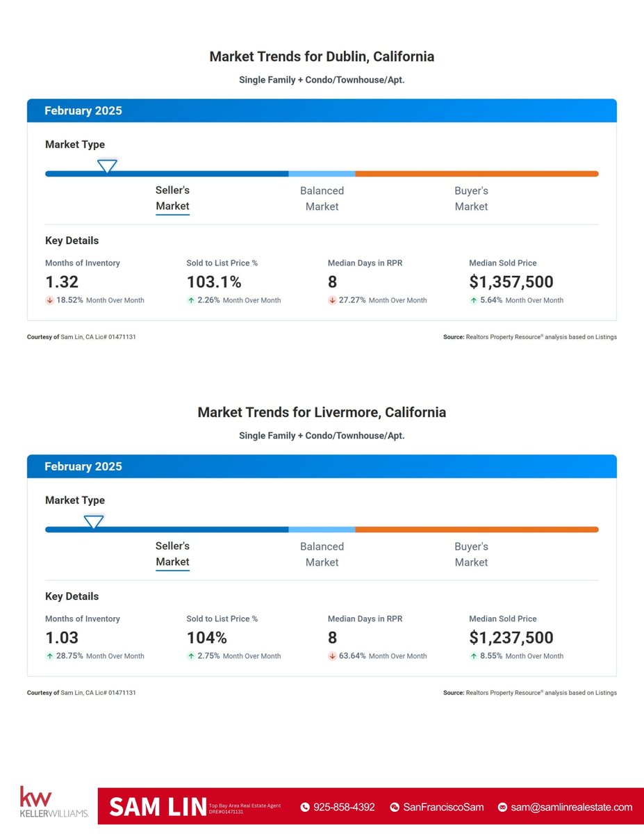The height and width of the screenshot is (834, 644).
Task: Select Seller's Market under the Dublin gauge
Action: coord(172,198)
